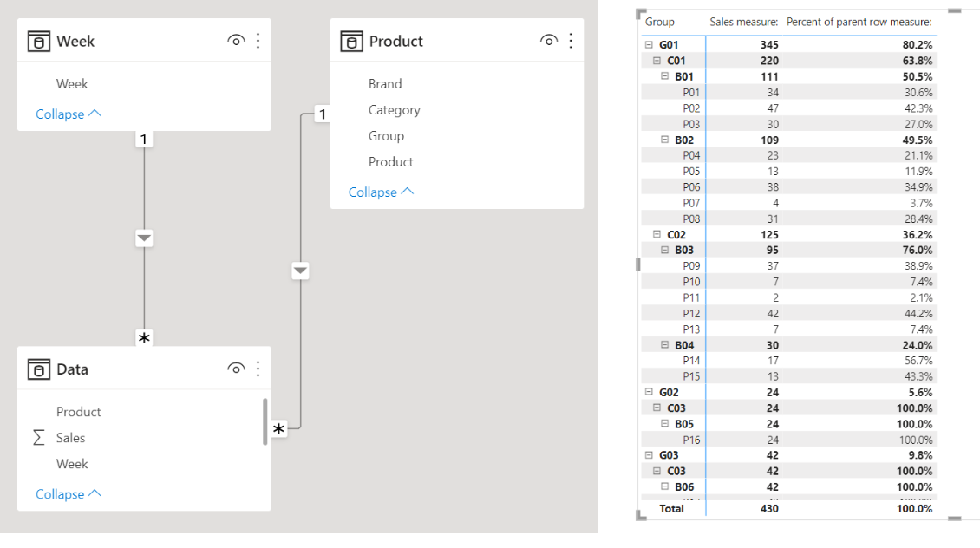This screenshot has height=548, width=980.
Task: Select filter direction arrow on Product relationship
Action: [300, 271]
